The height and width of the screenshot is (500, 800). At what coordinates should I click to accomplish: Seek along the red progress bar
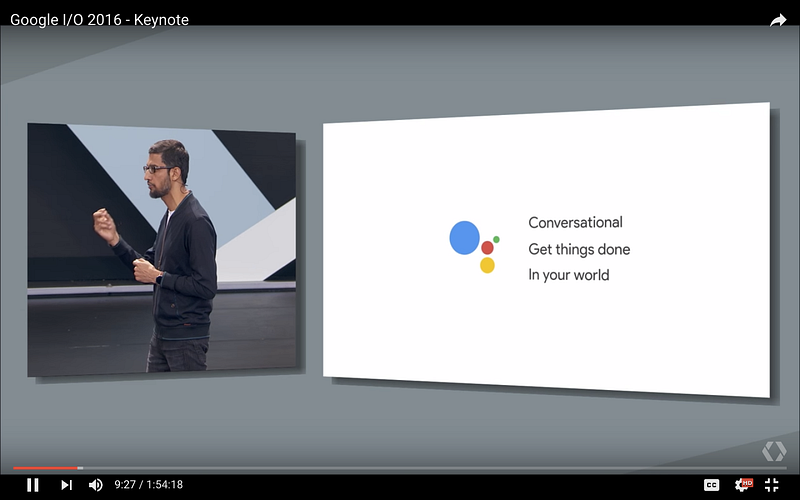point(399,467)
